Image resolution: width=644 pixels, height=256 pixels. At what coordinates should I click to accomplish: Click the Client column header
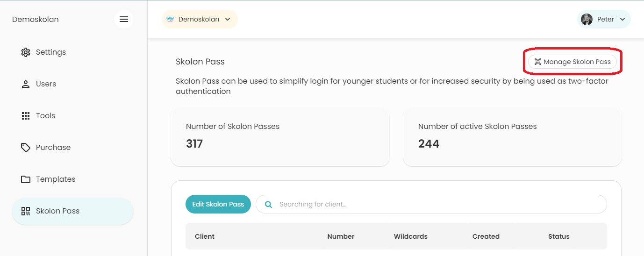(x=205, y=236)
